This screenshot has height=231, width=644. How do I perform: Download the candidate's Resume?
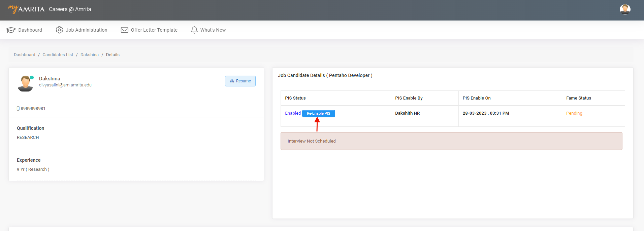(x=240, y=81)
